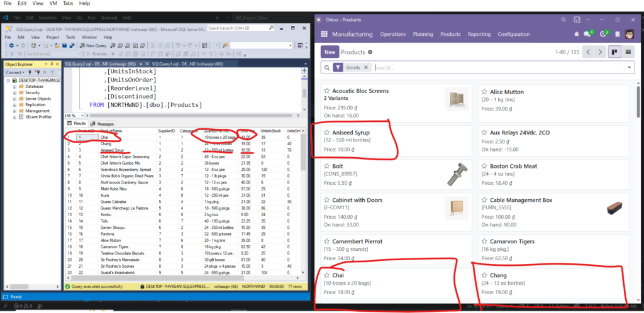Open the Odoo search options dropdown arrow
Viewport: 644px width, 313px height.
coord(630,67)
